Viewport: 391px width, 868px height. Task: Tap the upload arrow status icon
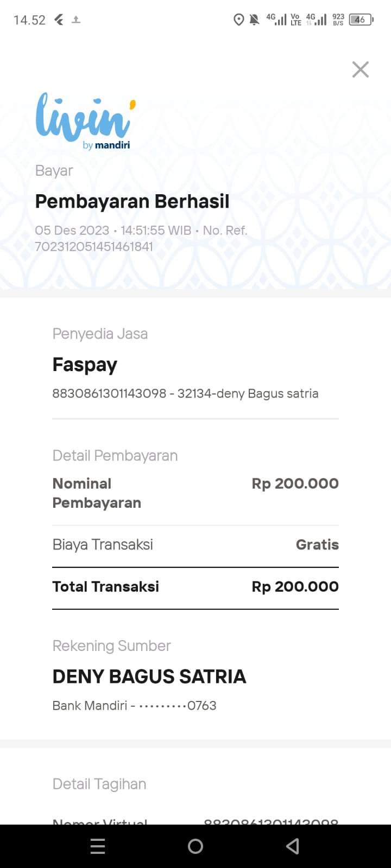click(76, 20)
